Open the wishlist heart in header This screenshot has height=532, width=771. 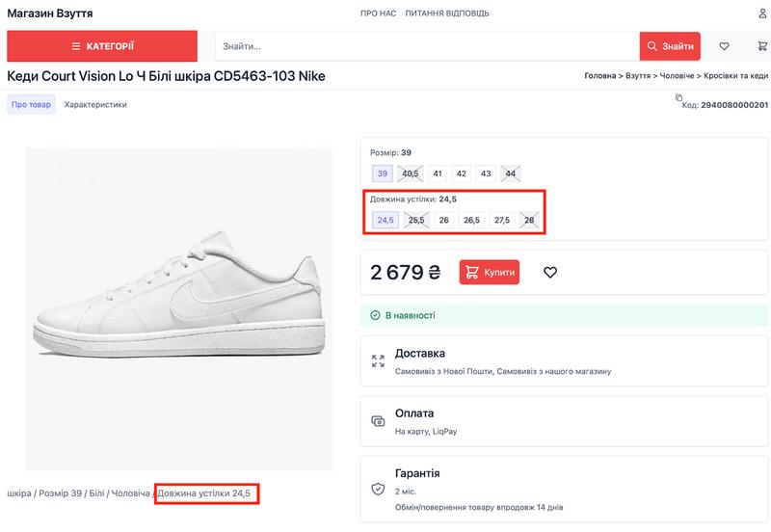click(x=725, y=46)
